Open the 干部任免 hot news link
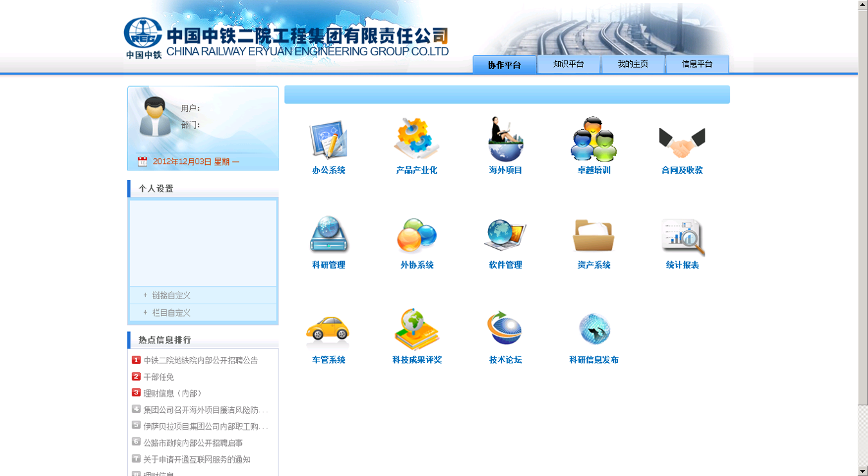The width and height of the screenshot is (868, 476). click(x=159, y=377)
